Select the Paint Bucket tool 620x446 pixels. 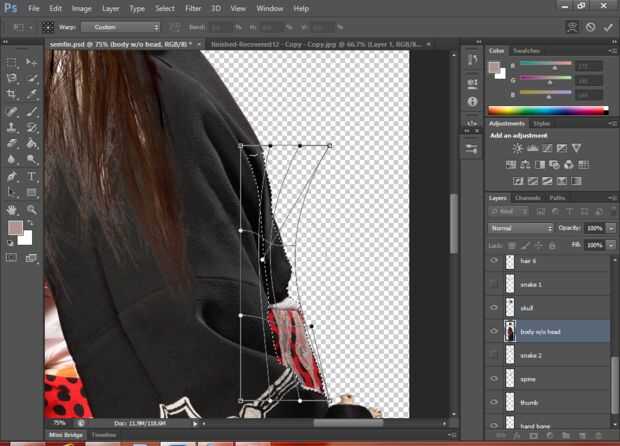[31, 143]
